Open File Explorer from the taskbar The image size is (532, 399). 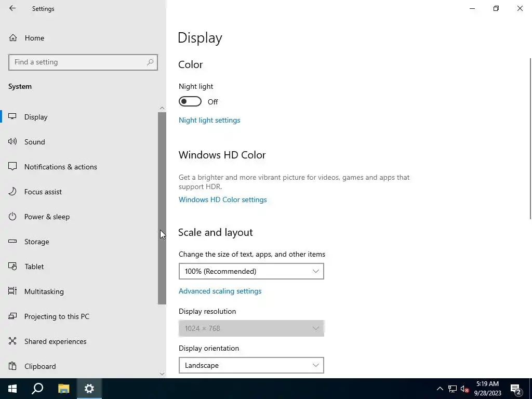click(63, 389)
